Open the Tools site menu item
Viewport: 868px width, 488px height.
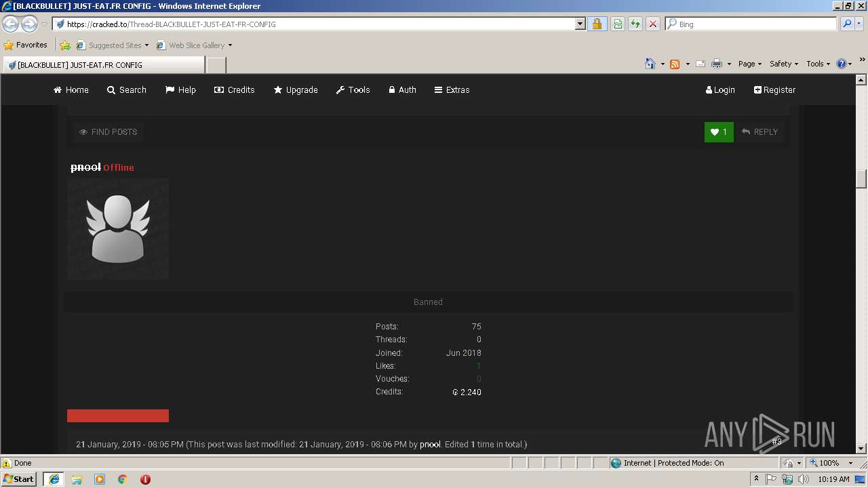click(353, 89)
